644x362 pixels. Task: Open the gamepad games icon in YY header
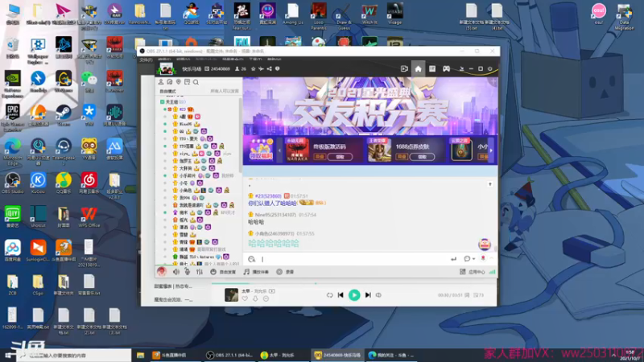(446, 69)
